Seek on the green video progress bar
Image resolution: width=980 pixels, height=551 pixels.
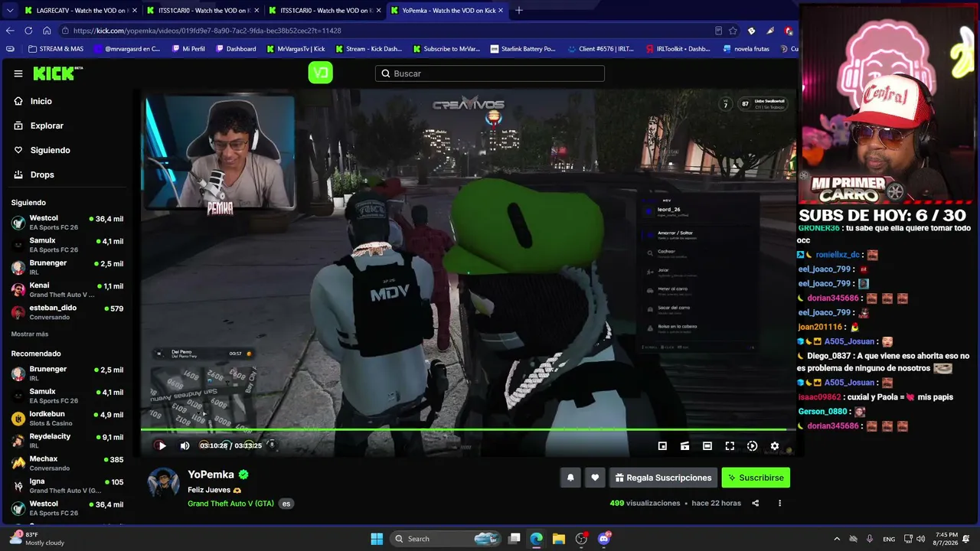pyautogui.click(x=468, y=429)
